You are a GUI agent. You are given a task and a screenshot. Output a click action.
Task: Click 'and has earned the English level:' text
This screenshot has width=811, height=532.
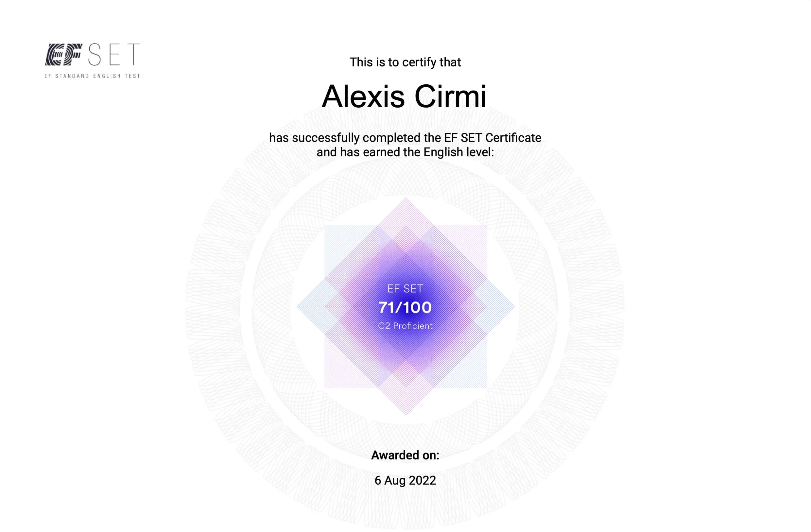click(x=405, y=152)
